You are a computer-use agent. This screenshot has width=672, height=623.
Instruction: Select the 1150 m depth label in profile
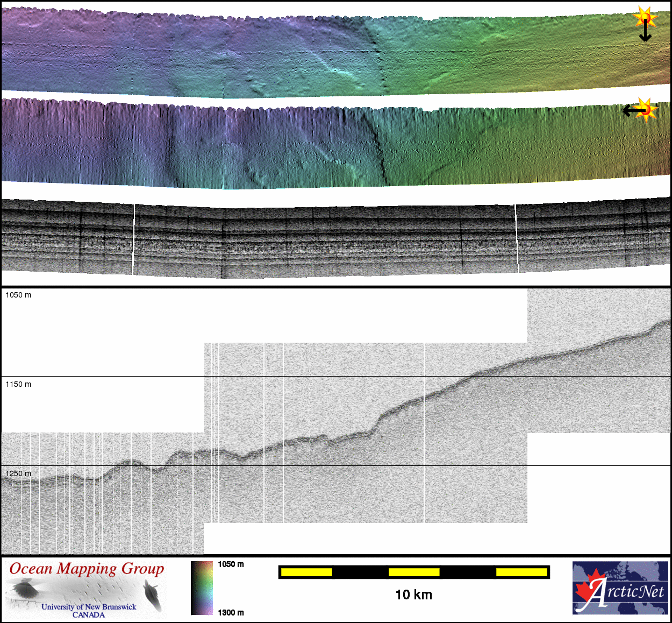coord(18,385)
